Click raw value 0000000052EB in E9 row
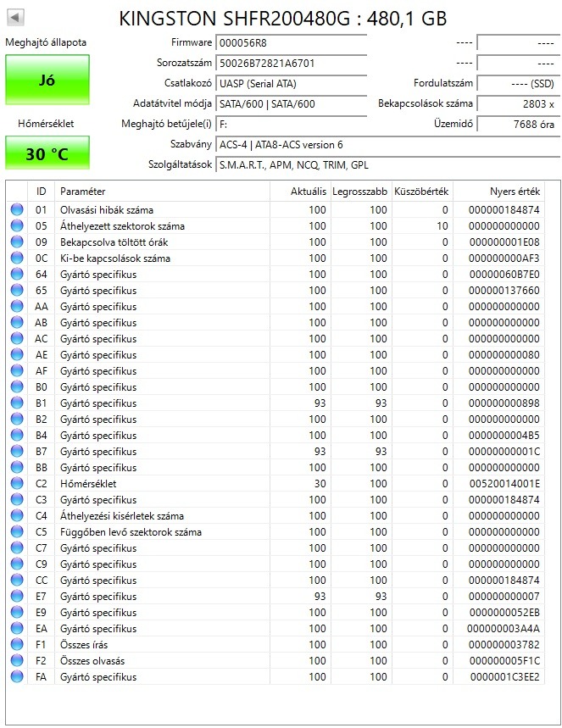The height and width of the screenshot is (728, 562). 504,612
